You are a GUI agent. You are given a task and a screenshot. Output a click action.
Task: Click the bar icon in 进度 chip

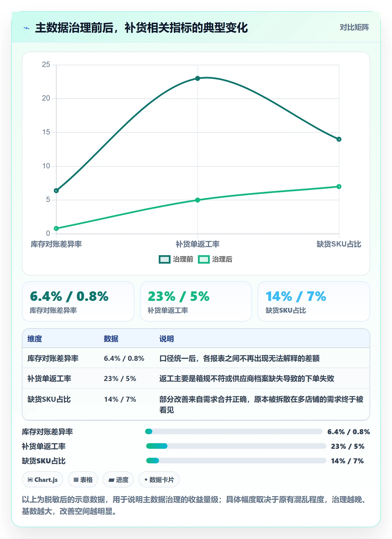pos(111,480)
